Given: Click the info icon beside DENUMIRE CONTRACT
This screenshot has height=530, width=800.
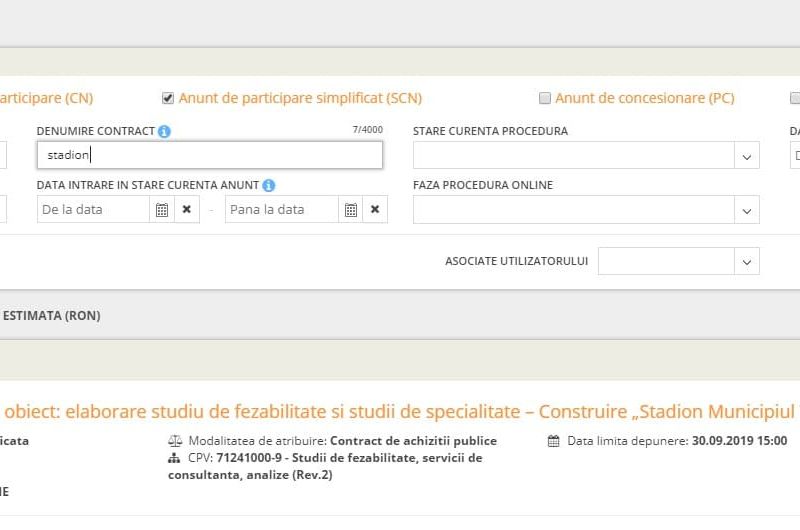Looking at the screenshot, I should point(164,131).
